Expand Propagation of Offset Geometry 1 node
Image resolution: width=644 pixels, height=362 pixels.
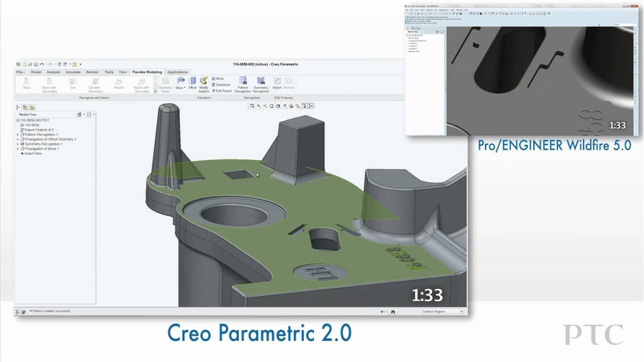18,139
